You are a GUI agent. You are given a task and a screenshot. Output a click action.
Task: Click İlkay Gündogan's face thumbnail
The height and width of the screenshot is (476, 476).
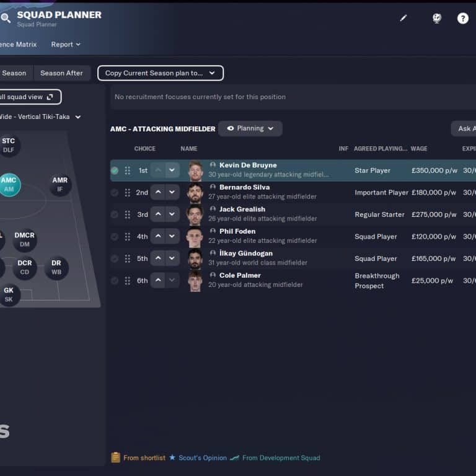coord(195,258)
